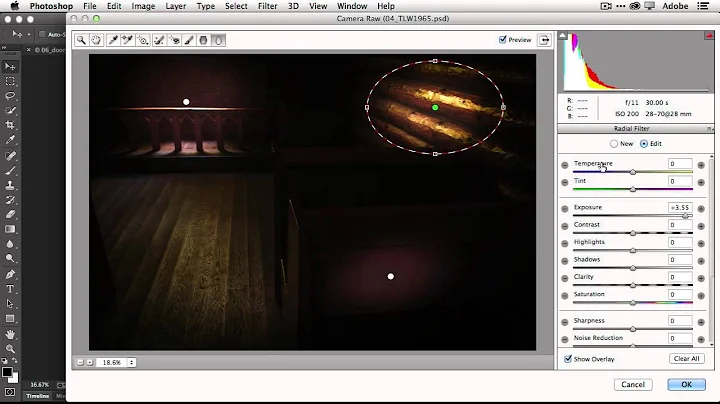
Task: Pick the Crop tool in toolbox
Action: [10, 125]
